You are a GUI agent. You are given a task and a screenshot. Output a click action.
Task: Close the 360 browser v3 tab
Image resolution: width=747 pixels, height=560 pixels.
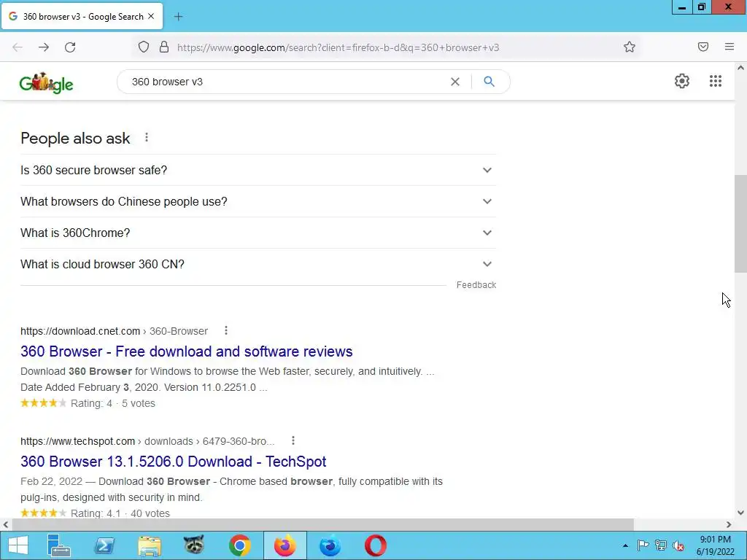point(151,16)
